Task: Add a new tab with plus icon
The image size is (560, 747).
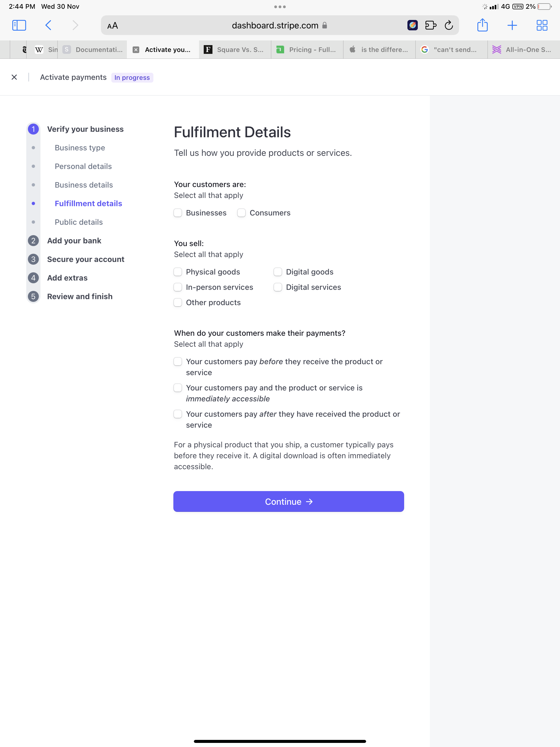Action: click(x=512, y=25)
